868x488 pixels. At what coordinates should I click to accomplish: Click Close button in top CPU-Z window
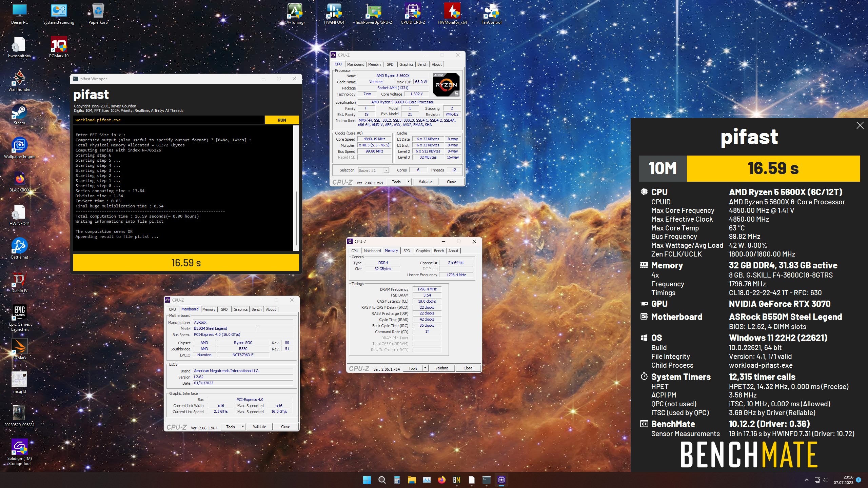451,182
